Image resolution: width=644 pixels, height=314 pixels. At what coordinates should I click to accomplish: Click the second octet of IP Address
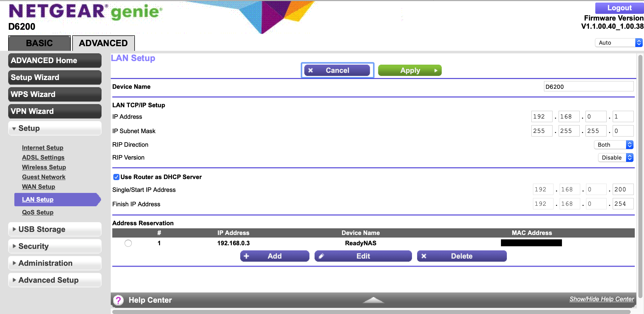[x=569, y=116]
